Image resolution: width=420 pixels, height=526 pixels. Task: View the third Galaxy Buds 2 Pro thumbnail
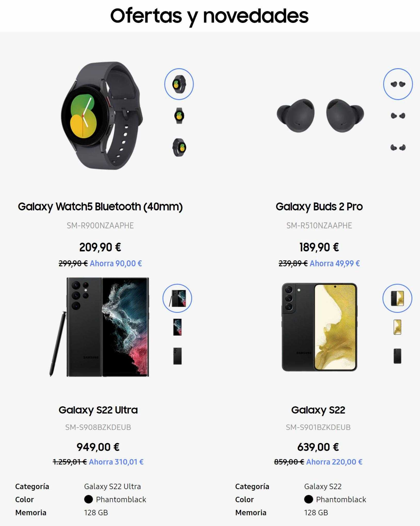[398, 147]
